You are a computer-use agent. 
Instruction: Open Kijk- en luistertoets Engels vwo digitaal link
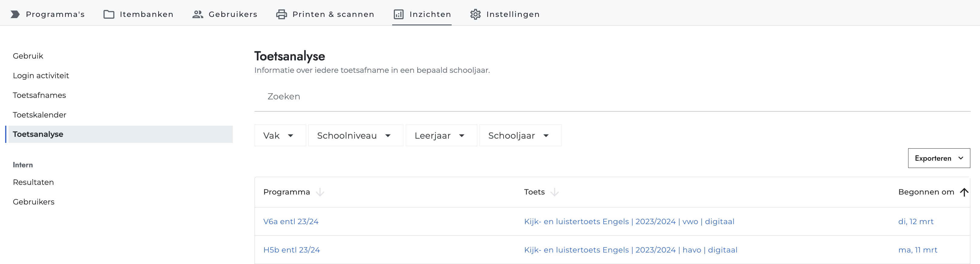coord(629,222)
